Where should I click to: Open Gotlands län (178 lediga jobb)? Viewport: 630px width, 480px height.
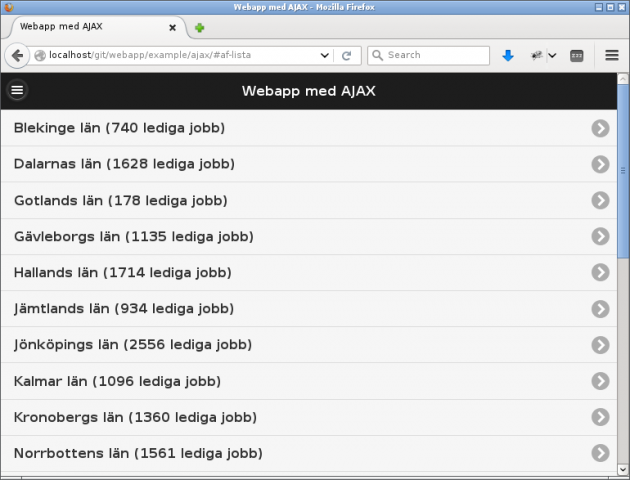click(x=309, y=200)
